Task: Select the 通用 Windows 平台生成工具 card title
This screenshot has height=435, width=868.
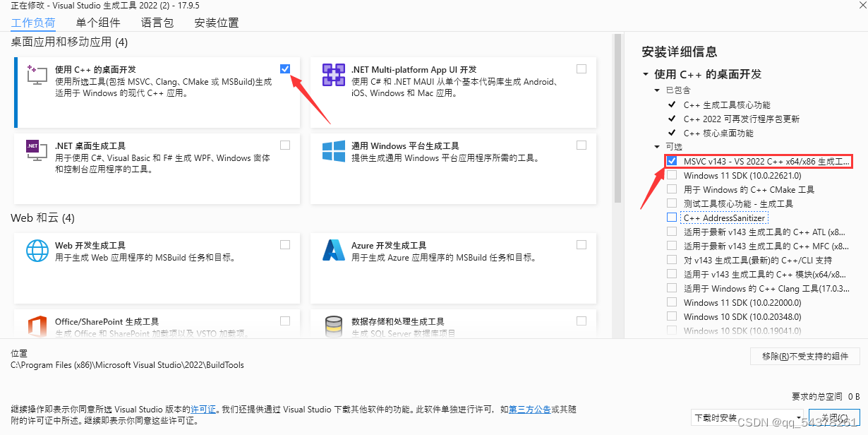Action: coord(405,146)
